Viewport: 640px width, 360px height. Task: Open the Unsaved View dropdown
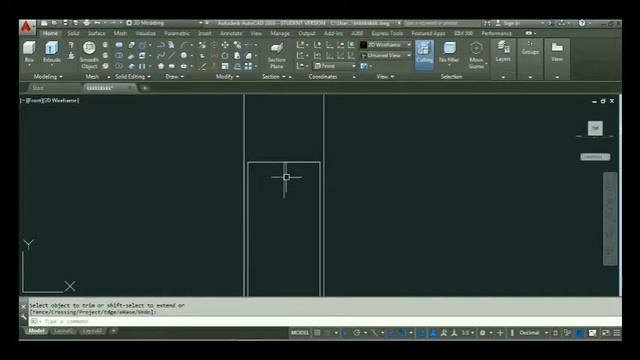pos(386,56)
